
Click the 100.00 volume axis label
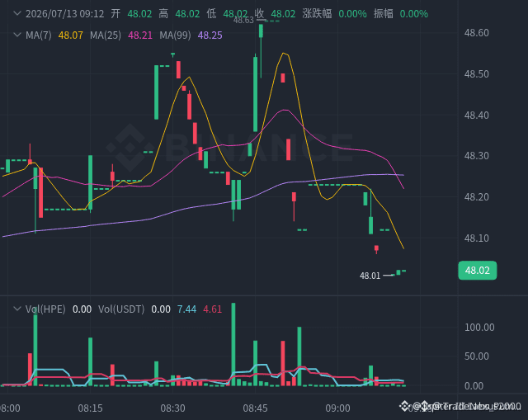(479, 327)
